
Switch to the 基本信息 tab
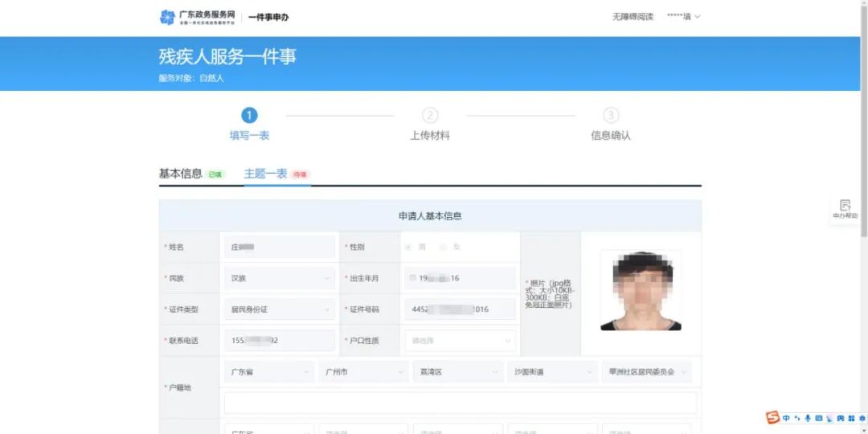tap(181, 174)
